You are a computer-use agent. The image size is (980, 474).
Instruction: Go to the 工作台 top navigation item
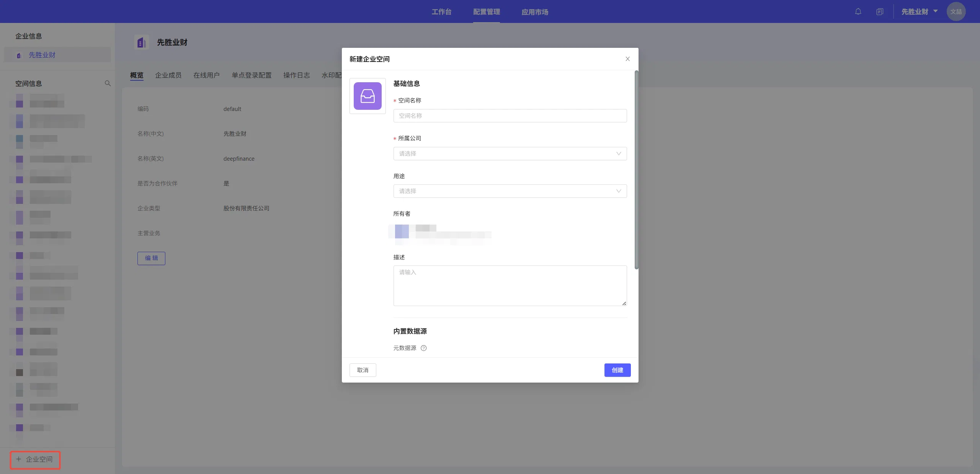[x=441, y=12]
